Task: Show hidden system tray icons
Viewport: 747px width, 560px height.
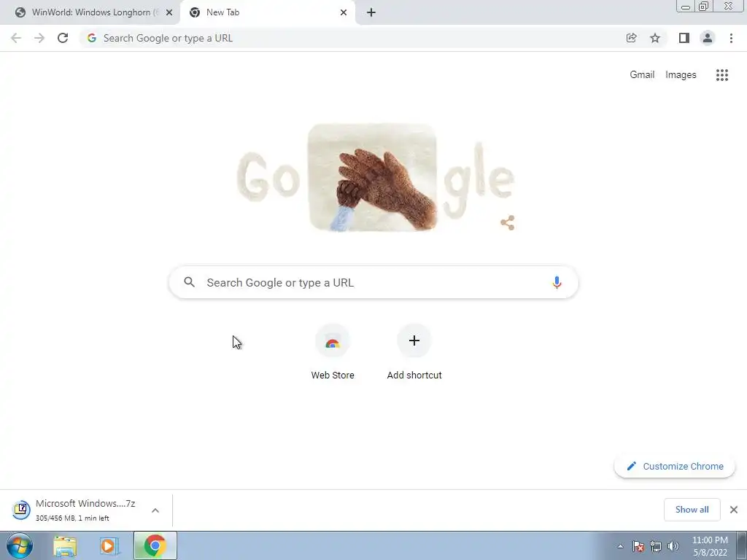Action: [620, 546]
